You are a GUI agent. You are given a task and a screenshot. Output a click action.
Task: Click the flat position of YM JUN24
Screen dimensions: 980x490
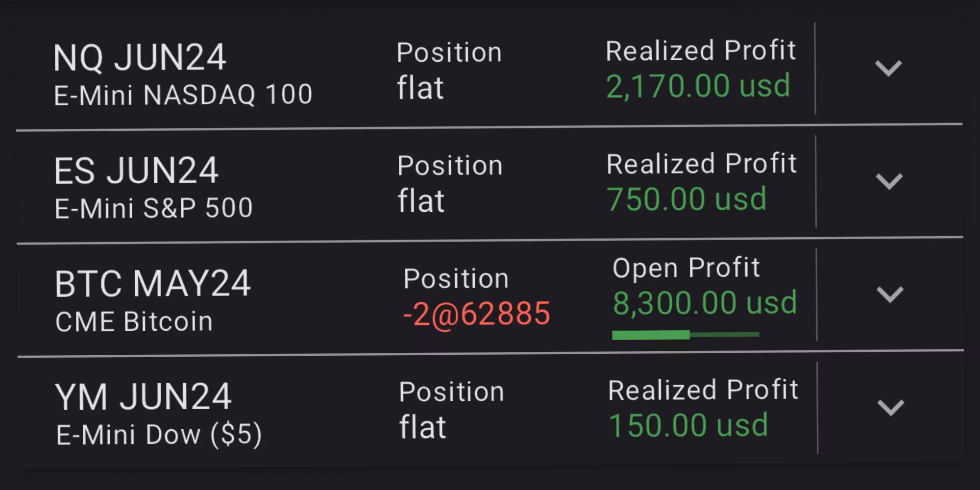click(x=422, y=427)
